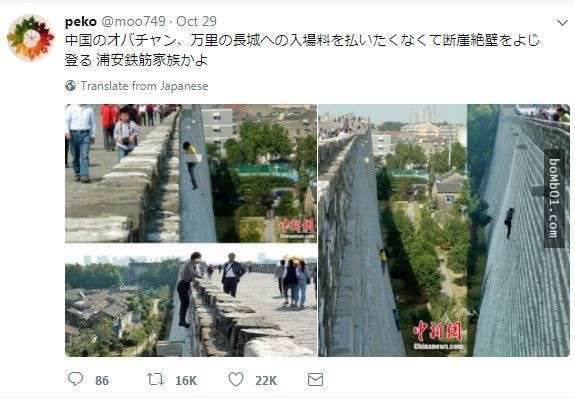Open the middle tall wall photo
575x398 pixels.
[392, 230]
